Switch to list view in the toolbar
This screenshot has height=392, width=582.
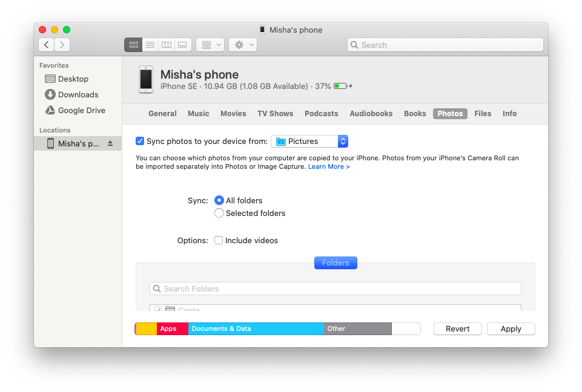150,45
